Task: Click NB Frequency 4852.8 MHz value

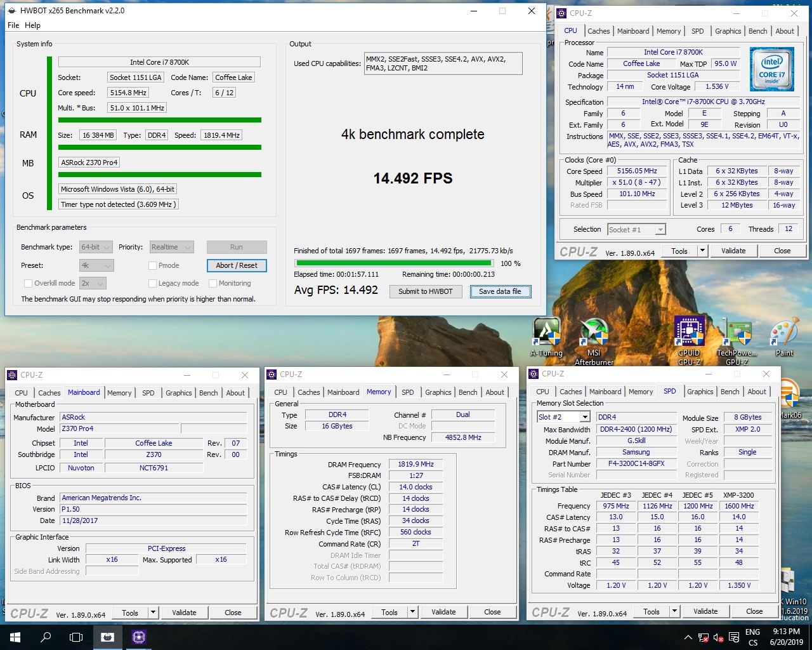Action: (463, 437)
